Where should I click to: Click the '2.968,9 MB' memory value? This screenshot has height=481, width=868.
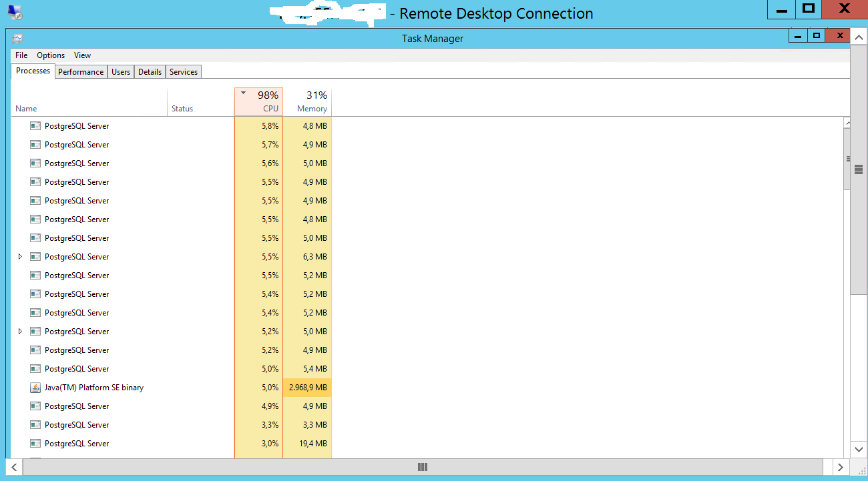coord(307,388)
